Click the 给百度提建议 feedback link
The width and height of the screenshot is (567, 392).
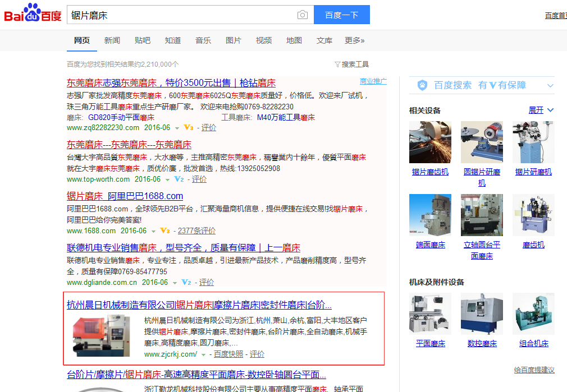click(534, 370)
